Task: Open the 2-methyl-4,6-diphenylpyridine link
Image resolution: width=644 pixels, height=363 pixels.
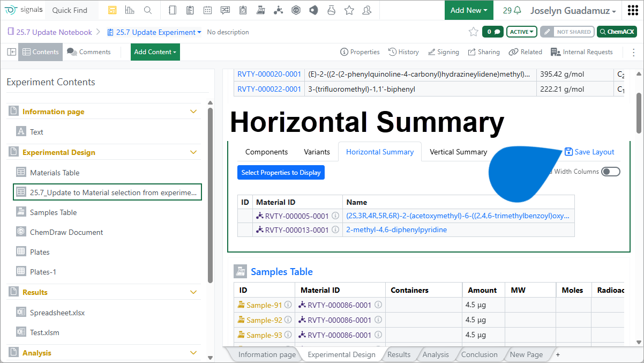Action: point(396,229)
